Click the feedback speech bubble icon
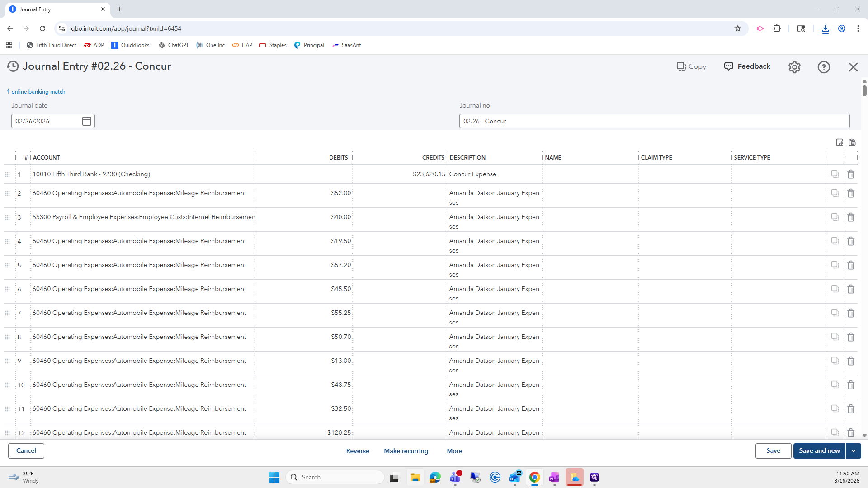Screen dimensions: 868x488 coord(729,66)
